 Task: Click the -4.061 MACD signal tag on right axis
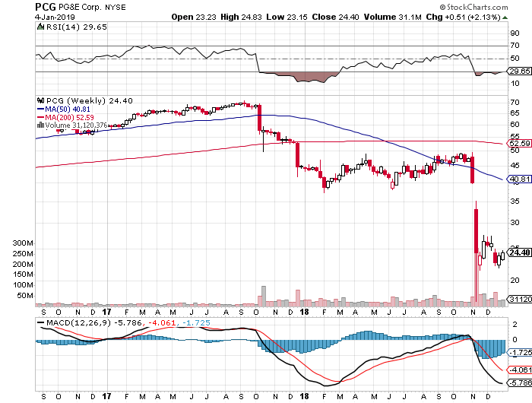pyautogui.click(x=519, y=370)
